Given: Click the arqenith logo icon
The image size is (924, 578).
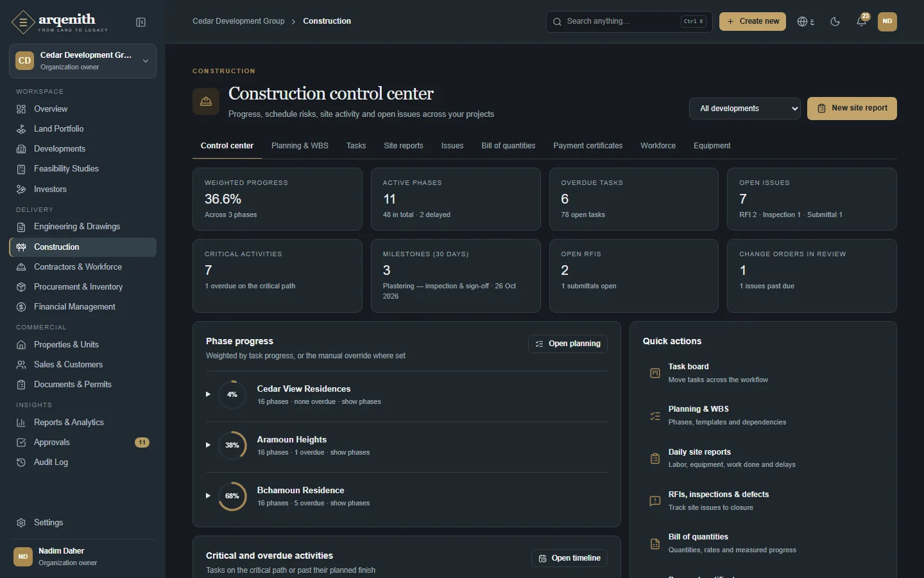Looking at the screenshot, I should pos(23,22).
